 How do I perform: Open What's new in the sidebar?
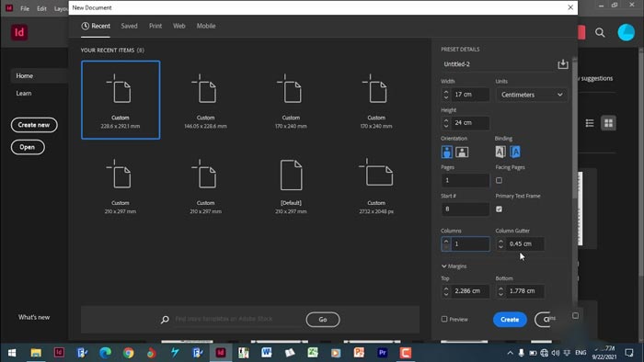(x=34, y=317)
